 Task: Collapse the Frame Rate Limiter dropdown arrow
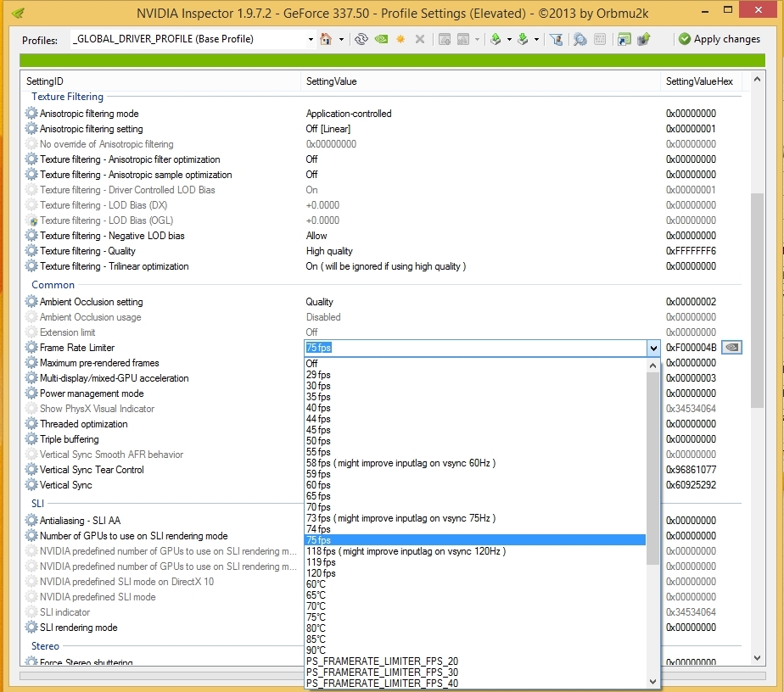pyautogui.click(x=653, y=348)
